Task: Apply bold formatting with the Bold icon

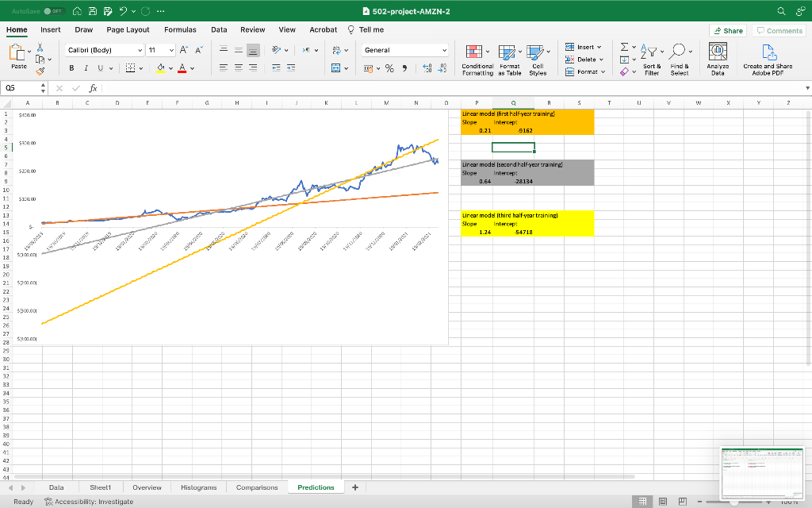Action: [72, 67]
